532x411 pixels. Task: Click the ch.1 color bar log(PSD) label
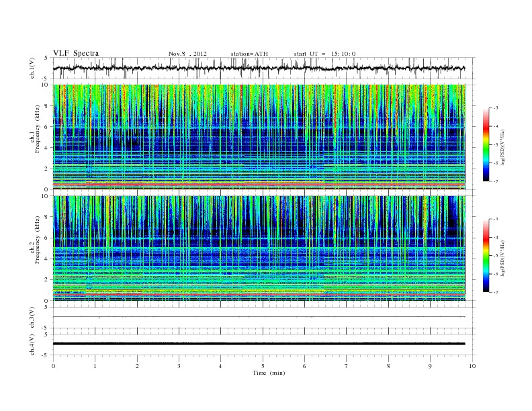pyautogui.click(x=502, y=146)
